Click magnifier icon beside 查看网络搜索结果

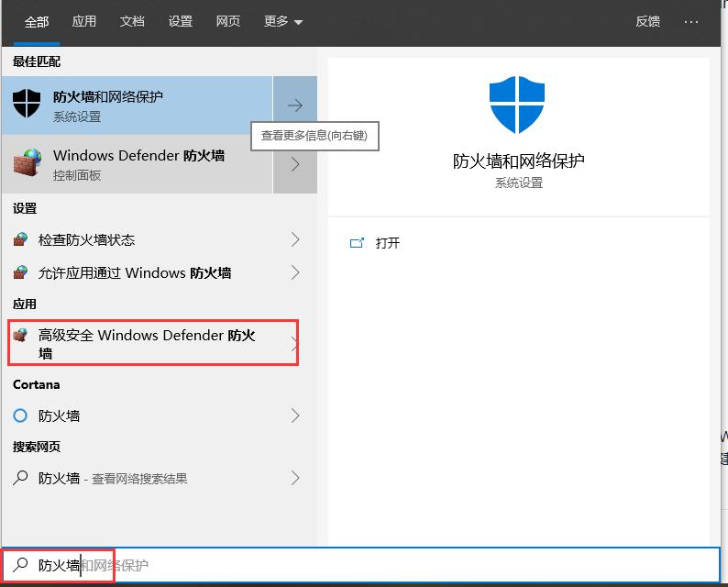point(20,478)
